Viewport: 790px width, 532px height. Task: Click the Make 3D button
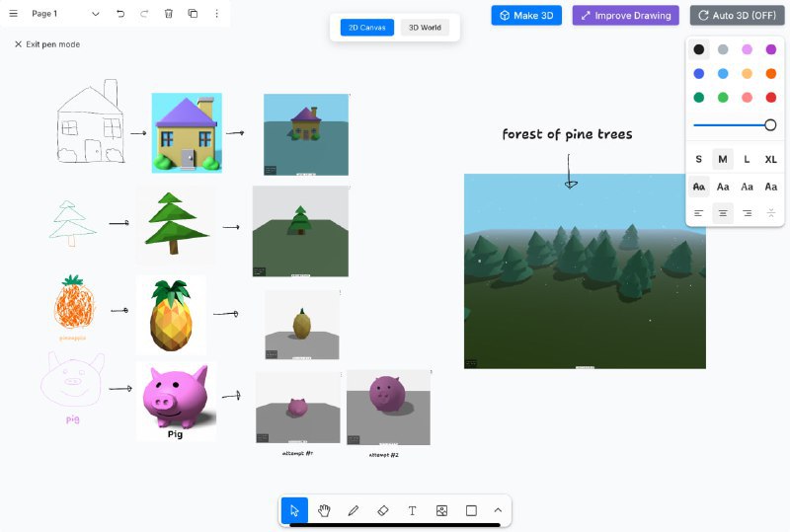[x=526, y=15]
